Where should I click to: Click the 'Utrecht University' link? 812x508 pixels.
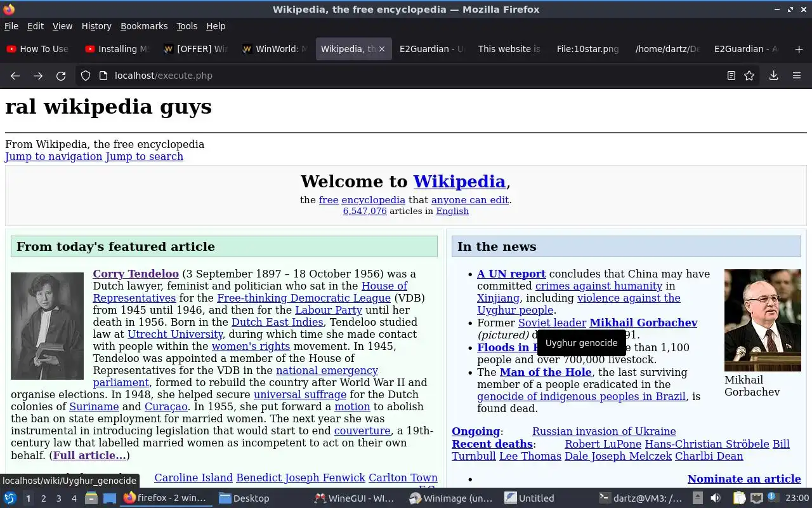tap(175, 334)
